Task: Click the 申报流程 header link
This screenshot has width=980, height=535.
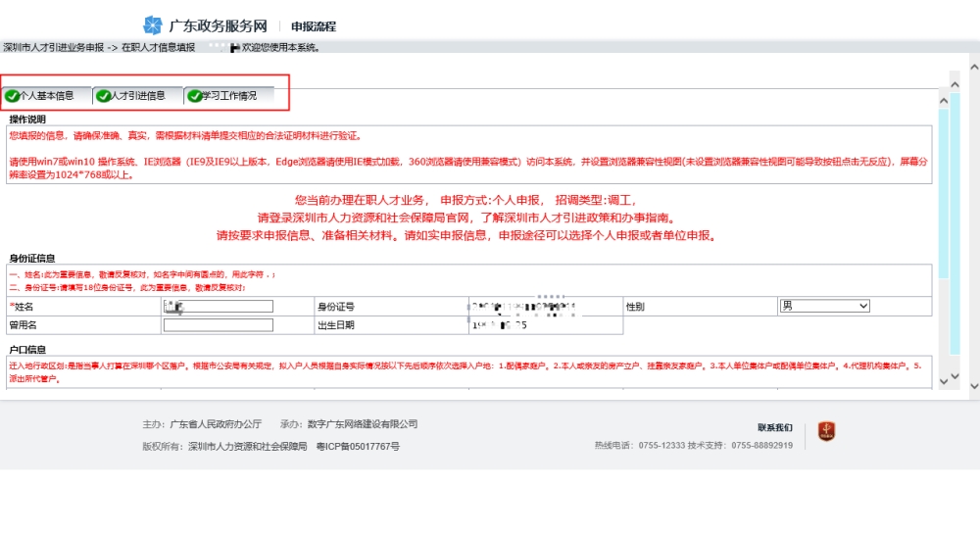Action: coord(314,26)
